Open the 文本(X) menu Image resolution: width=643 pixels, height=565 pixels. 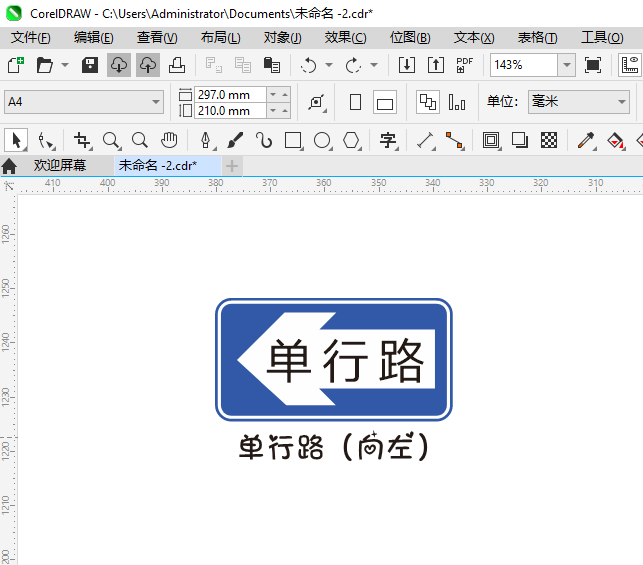pyautogui.click(x=474, y=38)
